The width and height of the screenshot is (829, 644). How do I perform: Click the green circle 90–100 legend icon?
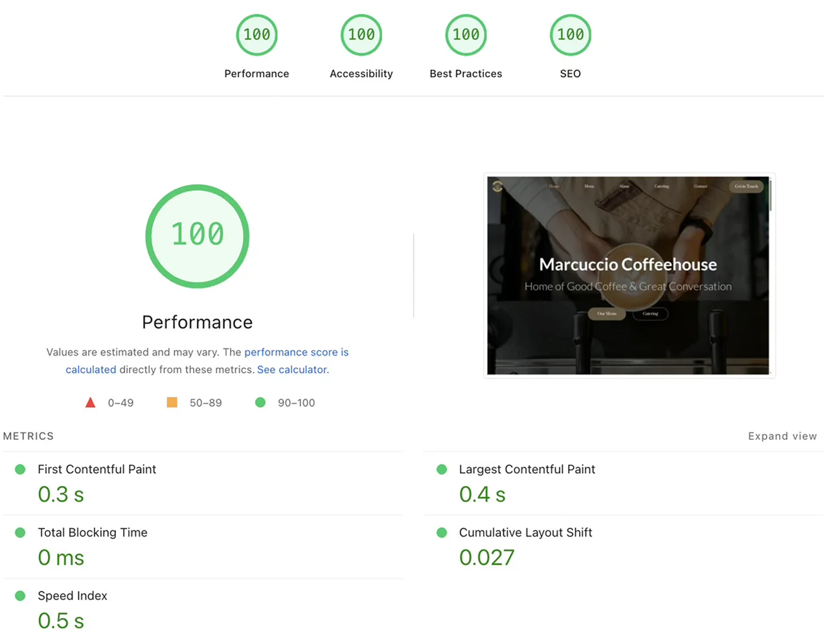[260, 402]
